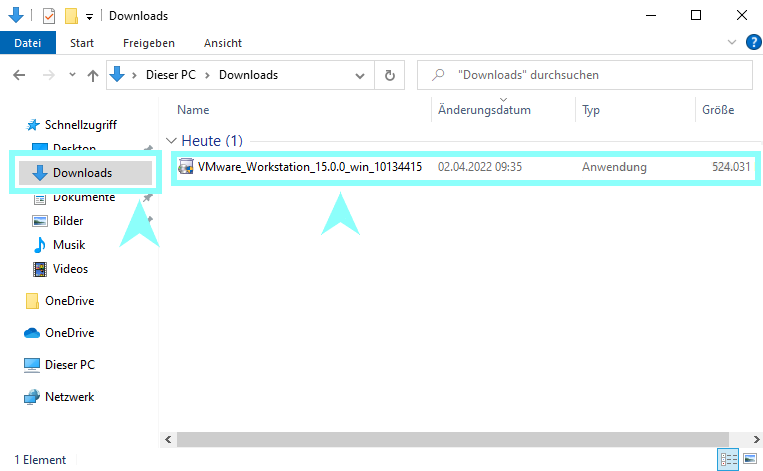The image size is (763, 471).
Task: Maximize the Downloads window
Action: pyautogui.click(x=696, y=16)
